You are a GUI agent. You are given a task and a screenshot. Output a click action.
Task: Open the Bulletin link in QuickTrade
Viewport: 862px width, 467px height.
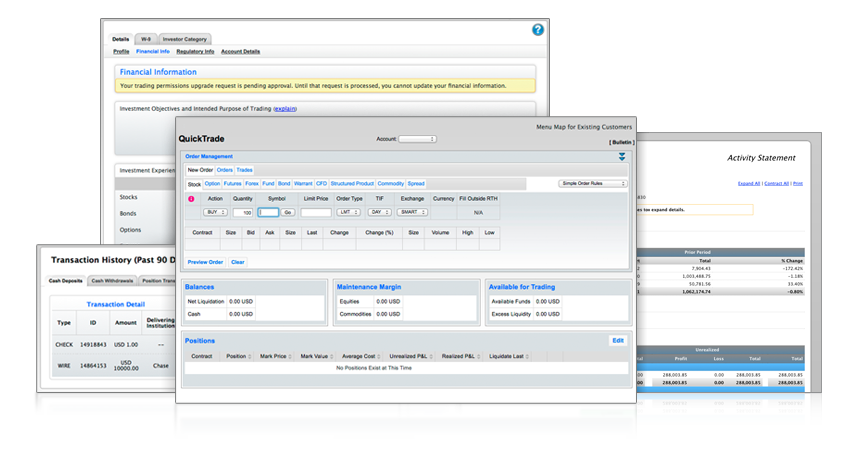622,142
